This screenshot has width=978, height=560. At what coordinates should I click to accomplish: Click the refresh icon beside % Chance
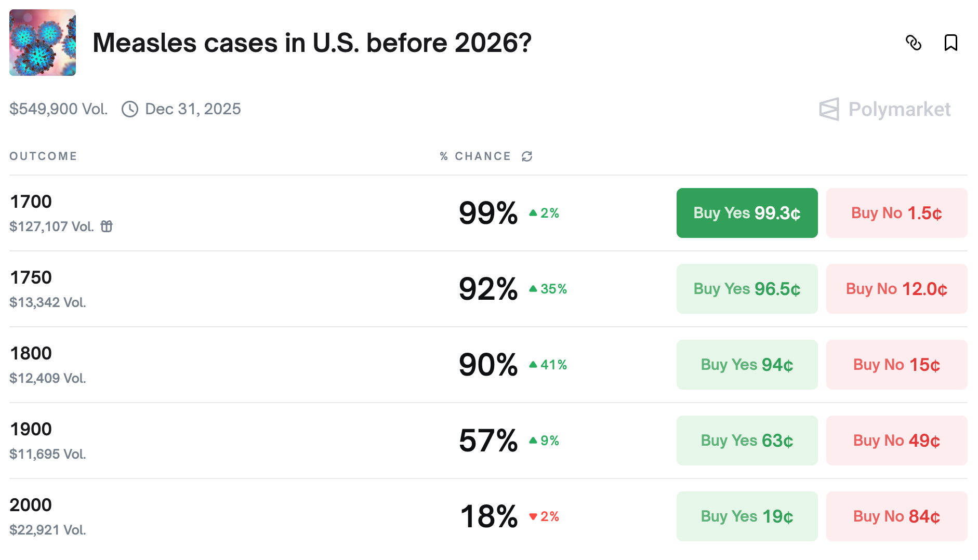coord(527,156)
